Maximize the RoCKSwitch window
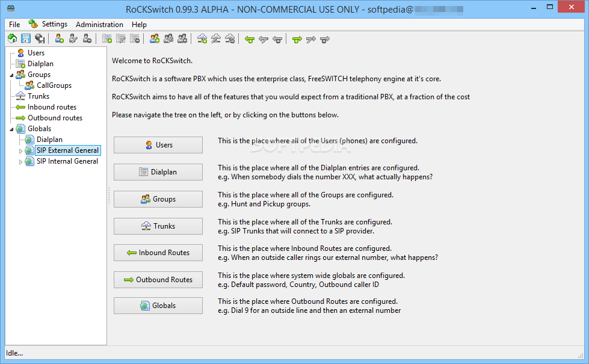This screenshot has height=364, width=589. [x=549, y=7]
